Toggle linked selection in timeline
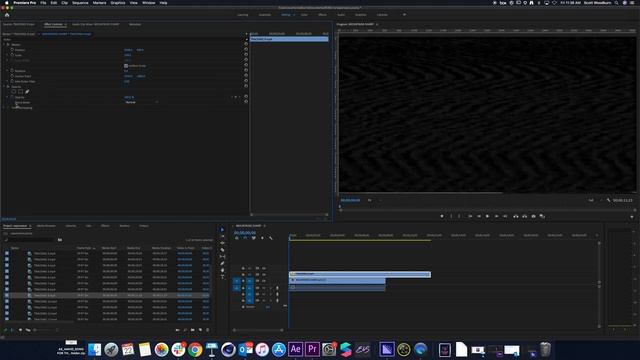 253,238
